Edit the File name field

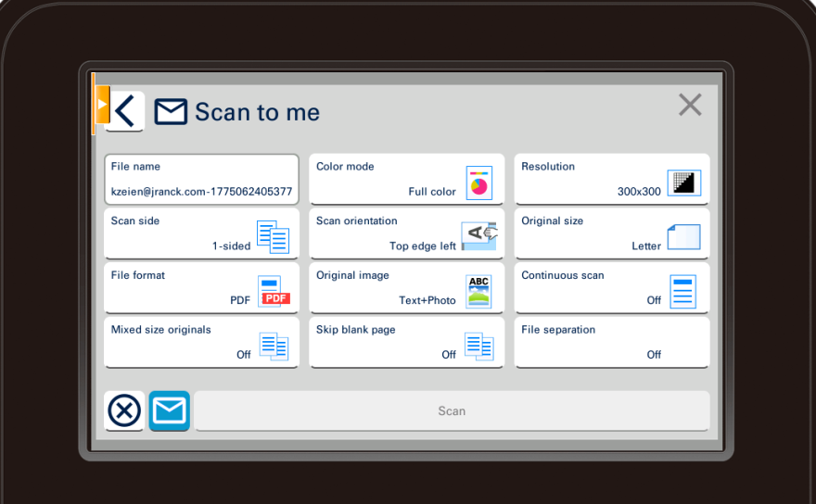coord(201,179)
